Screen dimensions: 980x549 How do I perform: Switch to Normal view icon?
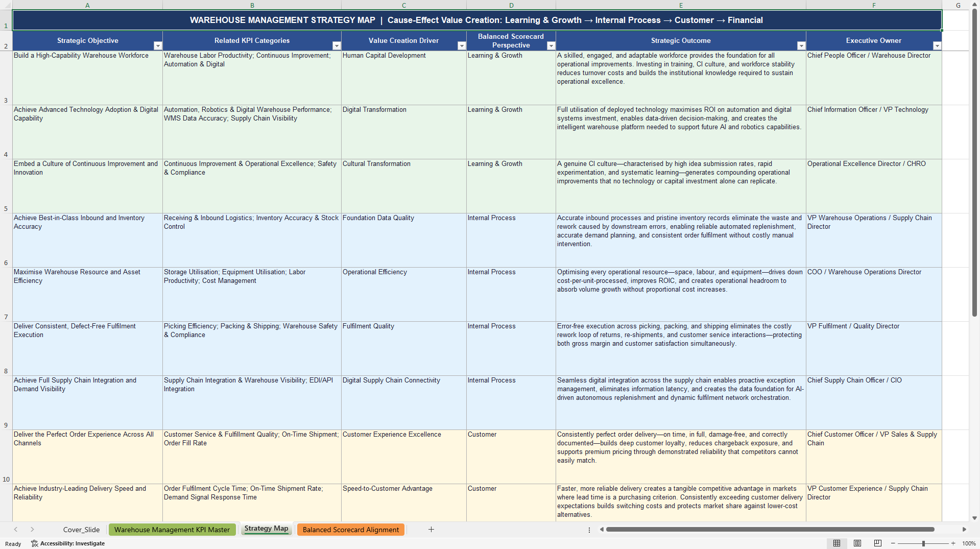(836, 543)
